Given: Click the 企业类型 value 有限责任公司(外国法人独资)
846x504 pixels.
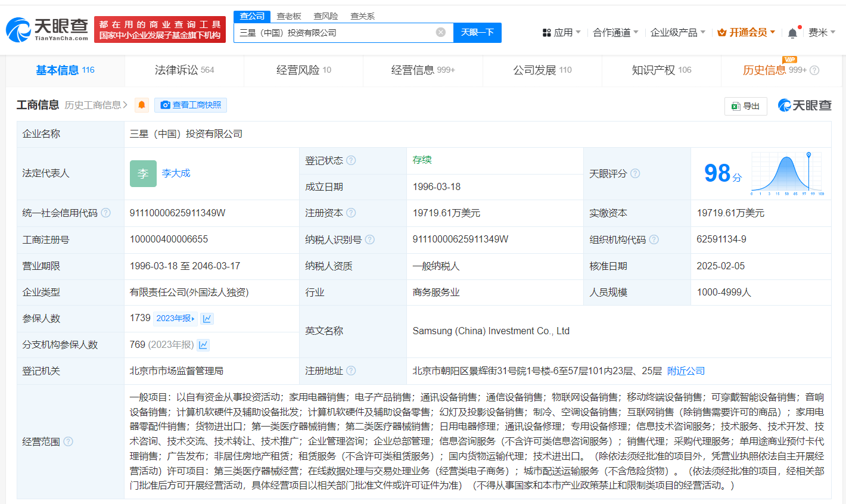Looking at the screenshot, I should (x=189, y=292).
